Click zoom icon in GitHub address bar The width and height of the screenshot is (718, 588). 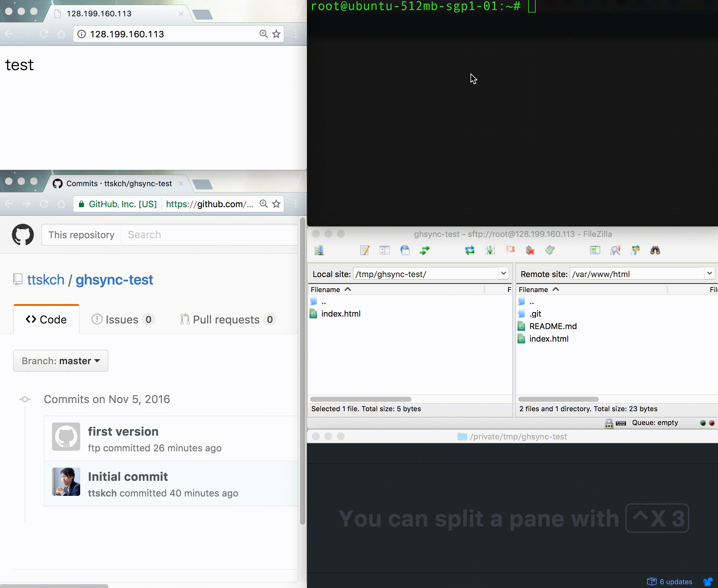click(263, 204)
